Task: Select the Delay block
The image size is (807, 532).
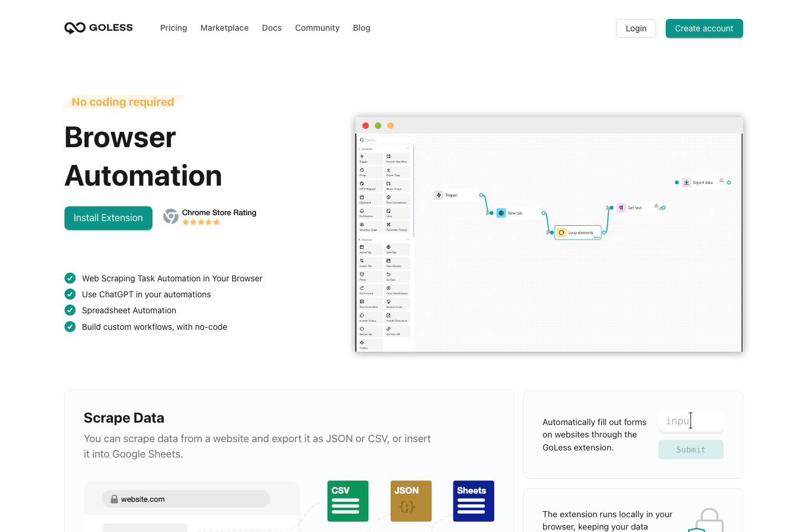Action: click(x=371, y=172)
